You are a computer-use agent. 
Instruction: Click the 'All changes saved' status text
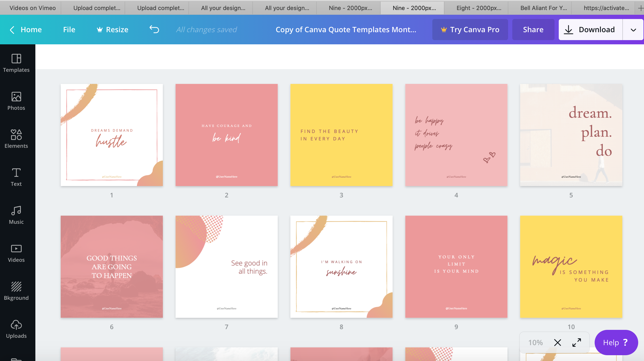[206, 30]
